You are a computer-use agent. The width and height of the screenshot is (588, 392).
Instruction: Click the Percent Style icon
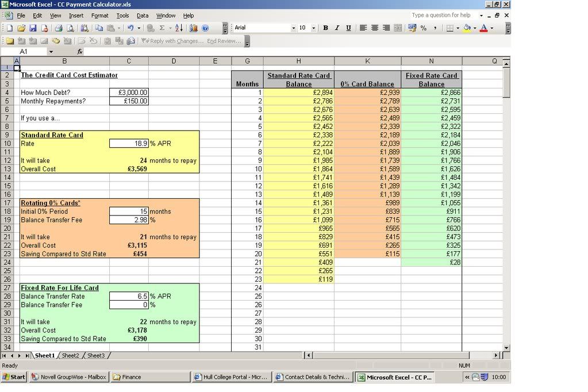(x=423, y=28)
